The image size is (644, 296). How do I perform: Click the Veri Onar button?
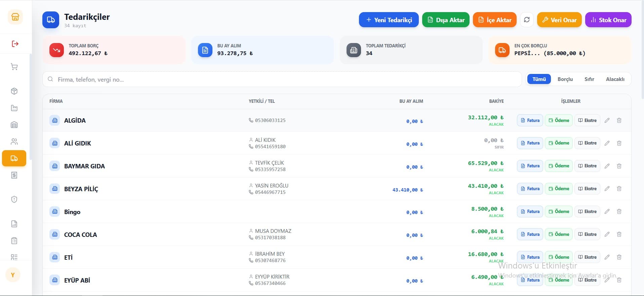click(559, 20)
